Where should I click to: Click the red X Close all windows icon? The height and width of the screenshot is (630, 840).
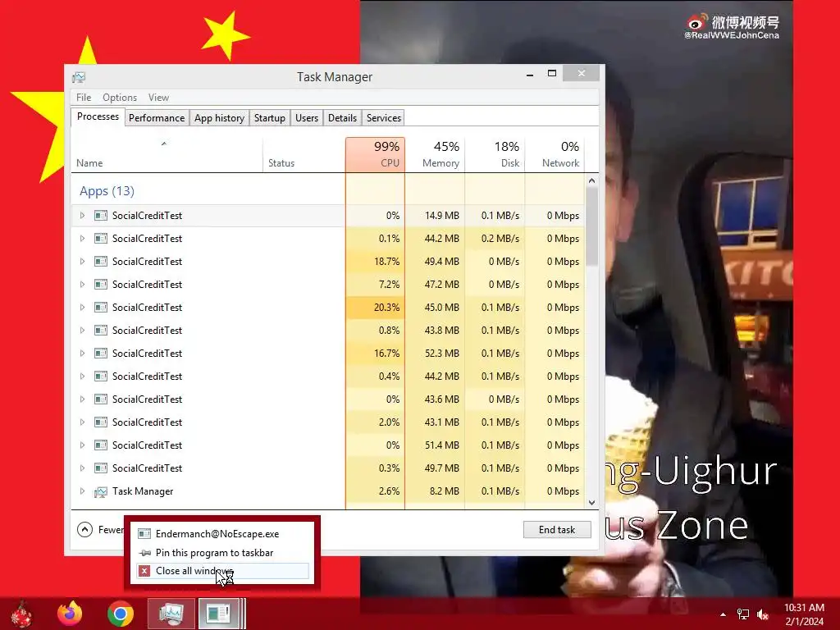pos(144,571)
